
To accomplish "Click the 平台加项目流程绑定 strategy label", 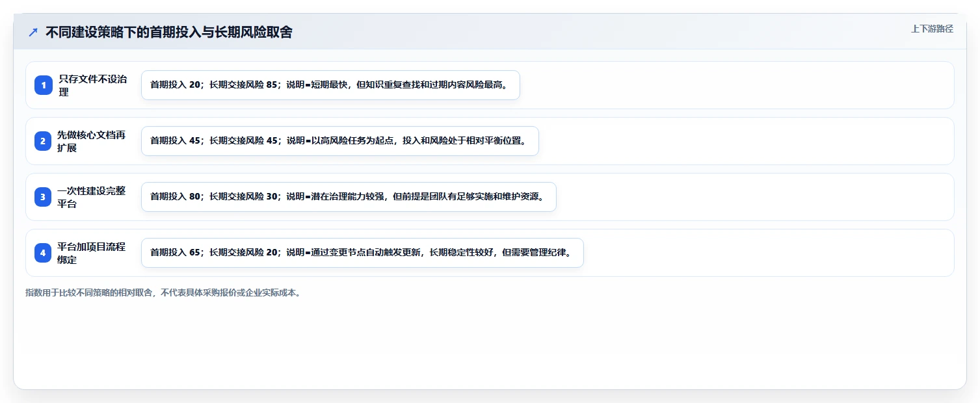I will tap(92, 253).
